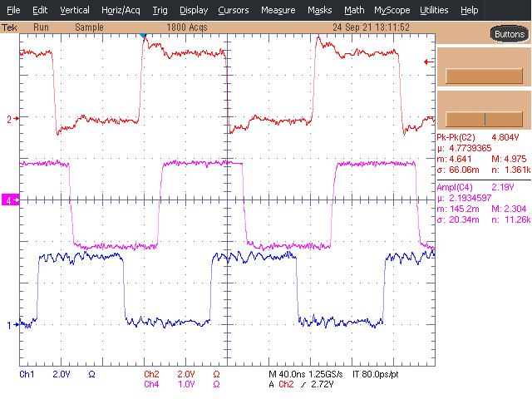
Task: Open the Horiz/Acq menu
Action: tap(121, 10)
